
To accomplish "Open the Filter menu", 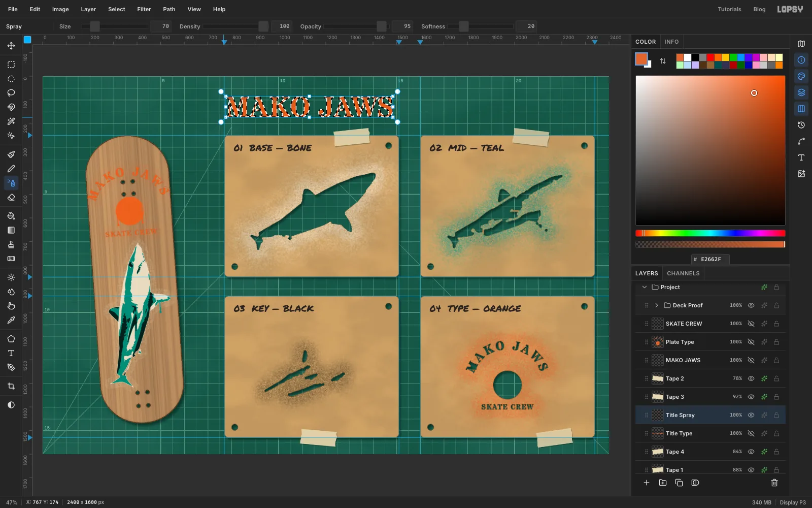I will click(144, 9).
